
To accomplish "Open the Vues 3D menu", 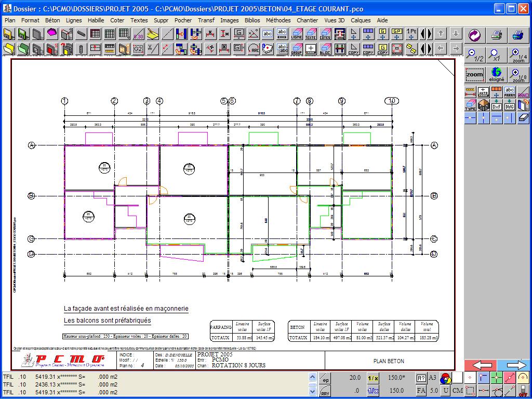I will point(334,20).
